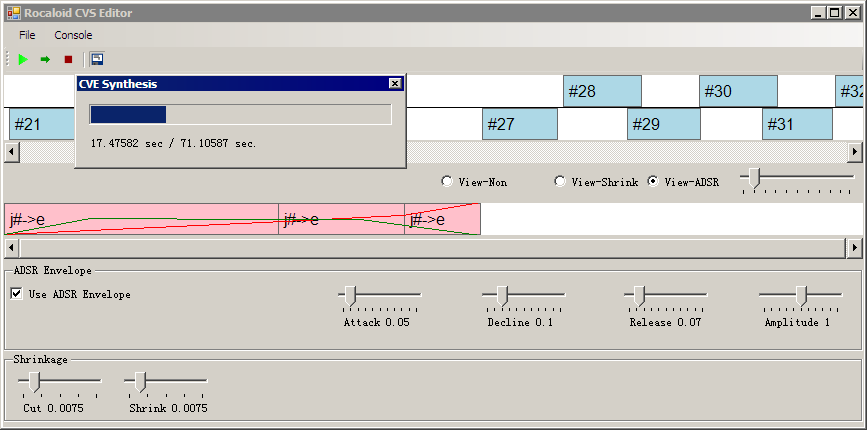The width and height of the screenshot is (867, 430).
Task: Close the Rocaloid CVS Editor window
Action: tap(853, 13)
